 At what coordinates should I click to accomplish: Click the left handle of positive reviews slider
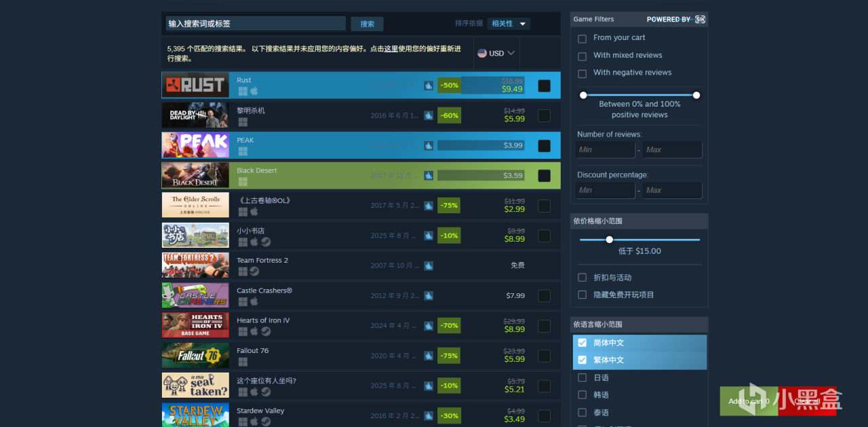tap(583, 95)
